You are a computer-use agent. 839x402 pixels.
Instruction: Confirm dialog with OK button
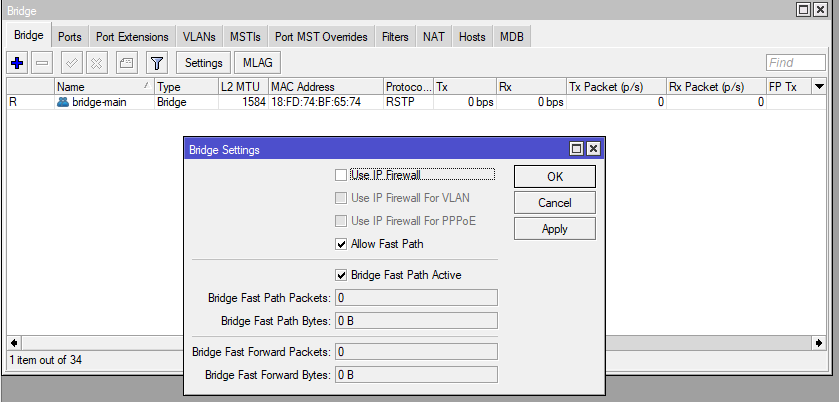pyautogui.click(x=555, y=177)
